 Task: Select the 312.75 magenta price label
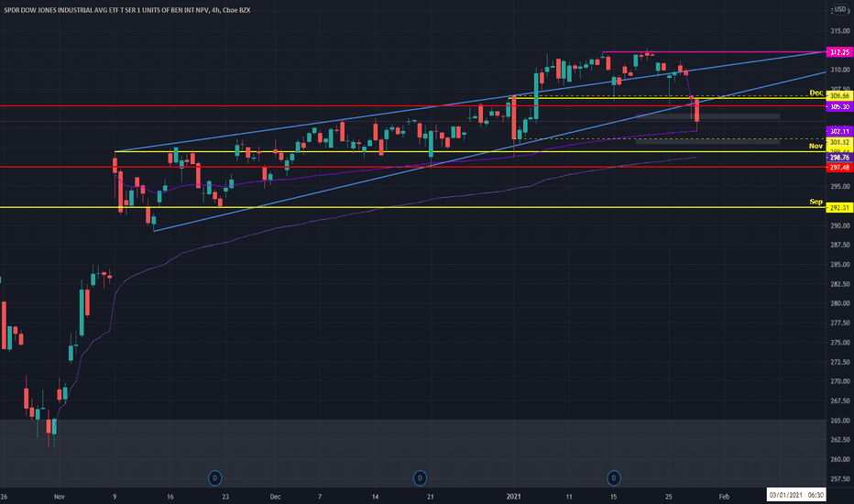pyautogui.click(x=839, y=52)
